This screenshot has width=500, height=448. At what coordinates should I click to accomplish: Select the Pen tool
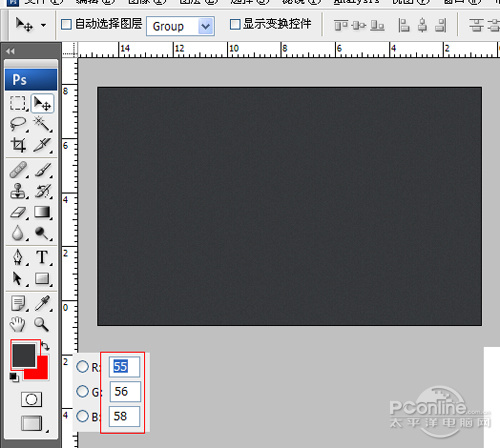tap(18, 257)
